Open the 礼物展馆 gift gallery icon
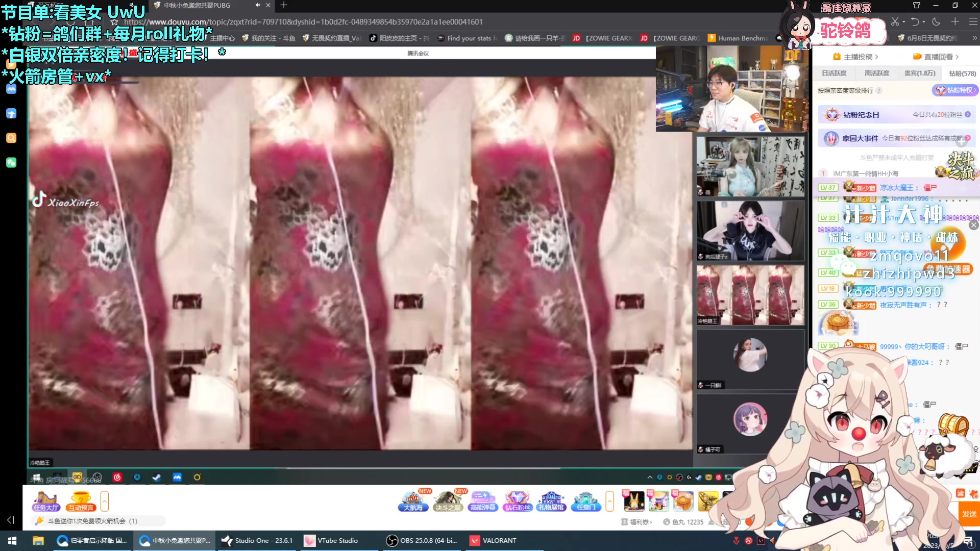The image size is (980, 551). tap(551, 501)
